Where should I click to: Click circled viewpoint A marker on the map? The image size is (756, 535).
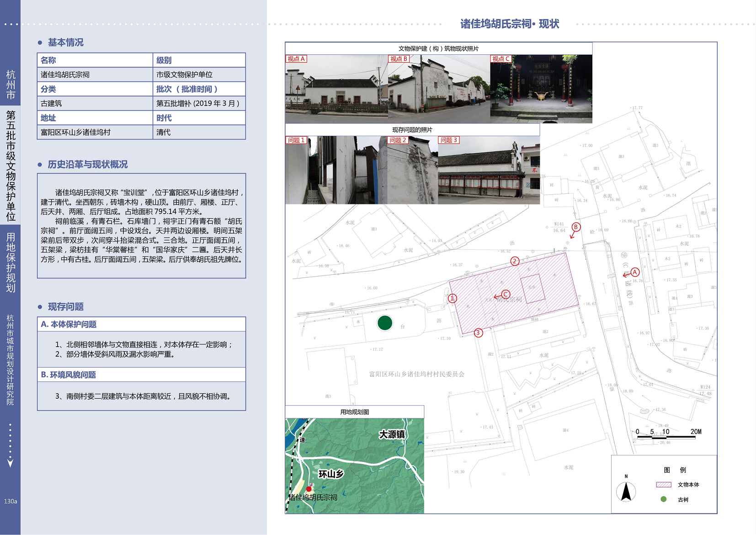coord(635,272)
